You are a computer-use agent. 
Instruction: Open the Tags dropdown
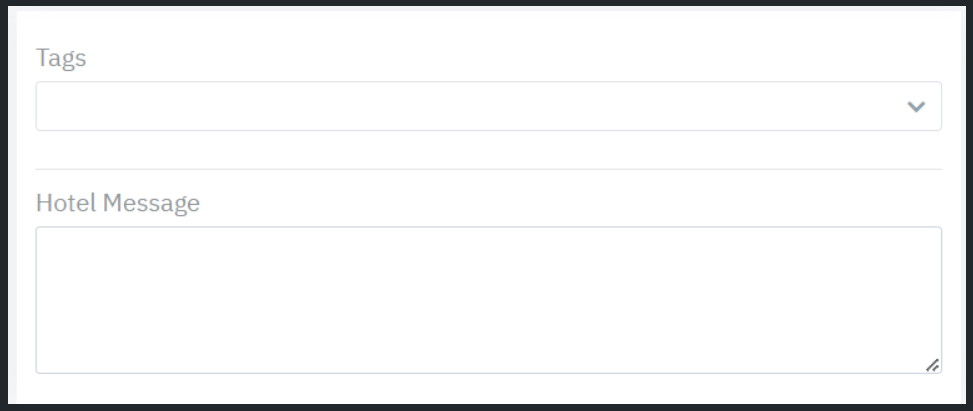[488, 106]
